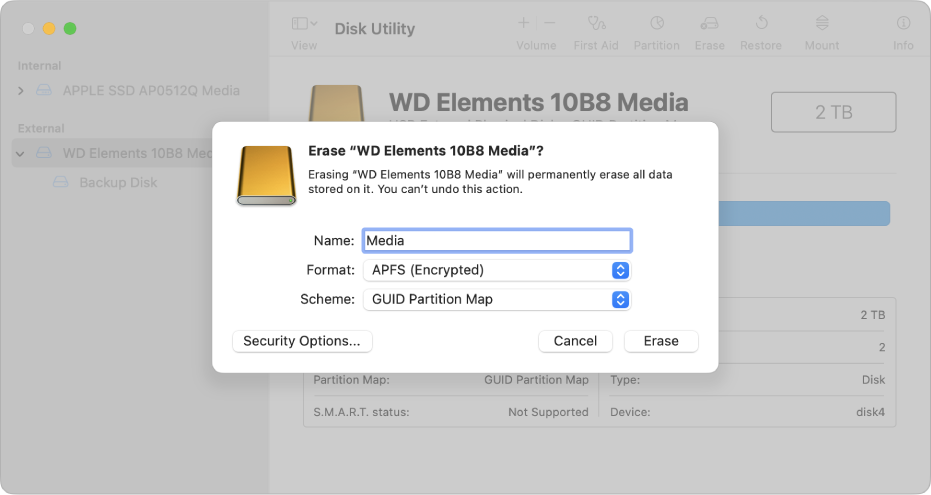This screenshot has height=495, width=931.
Task: Click the Partition Map: label in the info table
Action: point(352,380)
